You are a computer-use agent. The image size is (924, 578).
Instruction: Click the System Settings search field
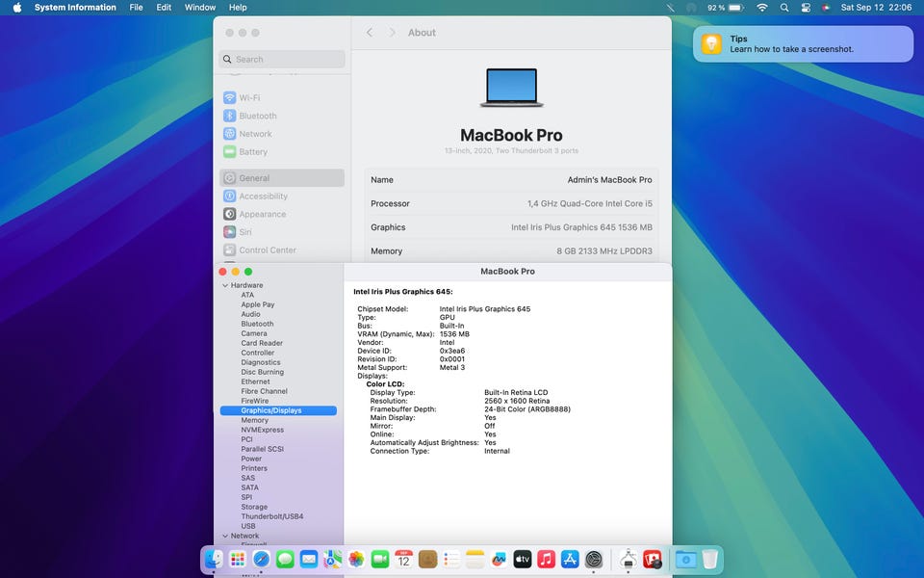282,59
